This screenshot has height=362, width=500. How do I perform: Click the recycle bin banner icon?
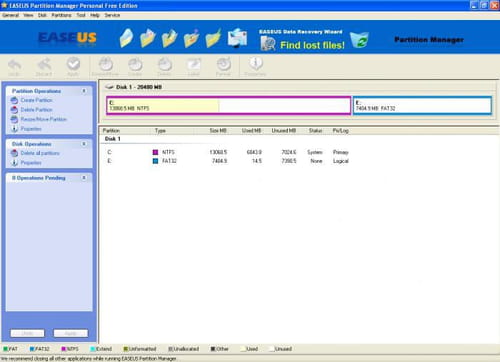360,40
